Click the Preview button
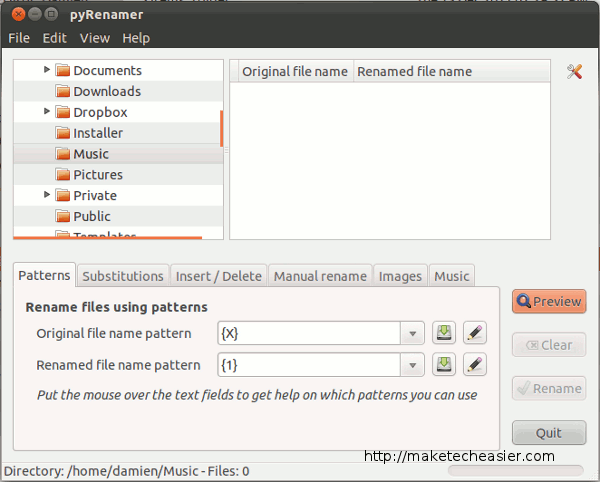Image resolution: width=600 pixels, height=482 pixels. (549, 301)
